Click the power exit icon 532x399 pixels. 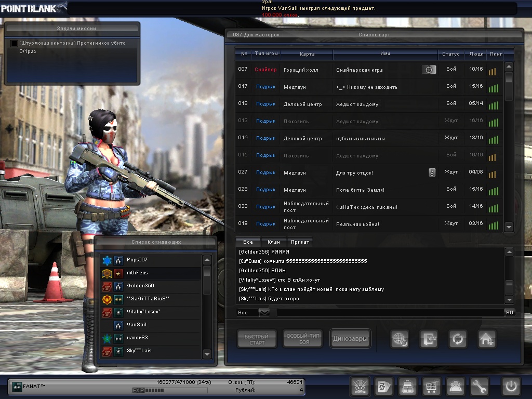click(511, 387)
